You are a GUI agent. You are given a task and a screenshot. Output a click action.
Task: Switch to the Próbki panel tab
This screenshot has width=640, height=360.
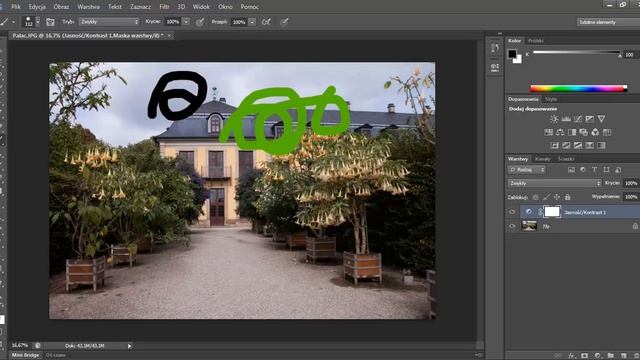(x=536, y=40)
